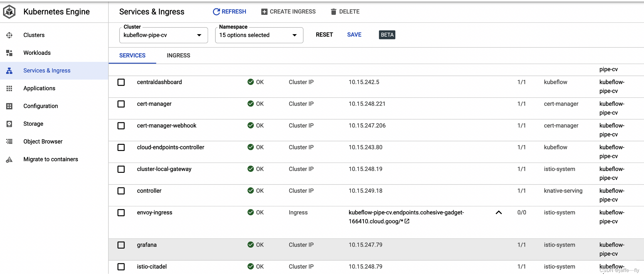Viewport: 644px width, 276px height.
Task: Click the Services & Ingress page heading
Action: pos(152,12)
